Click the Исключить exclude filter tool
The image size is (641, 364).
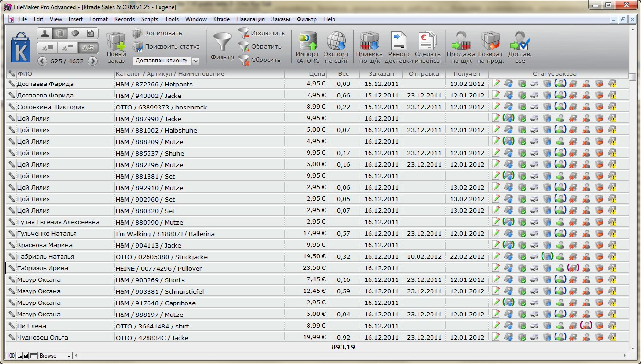[261, 33]
